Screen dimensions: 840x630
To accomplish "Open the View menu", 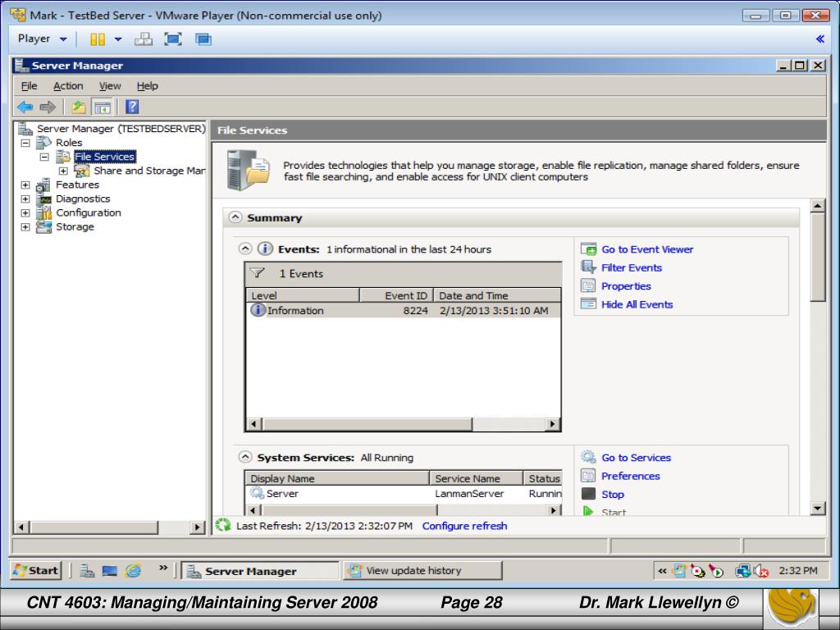I will tap(110, 85).
